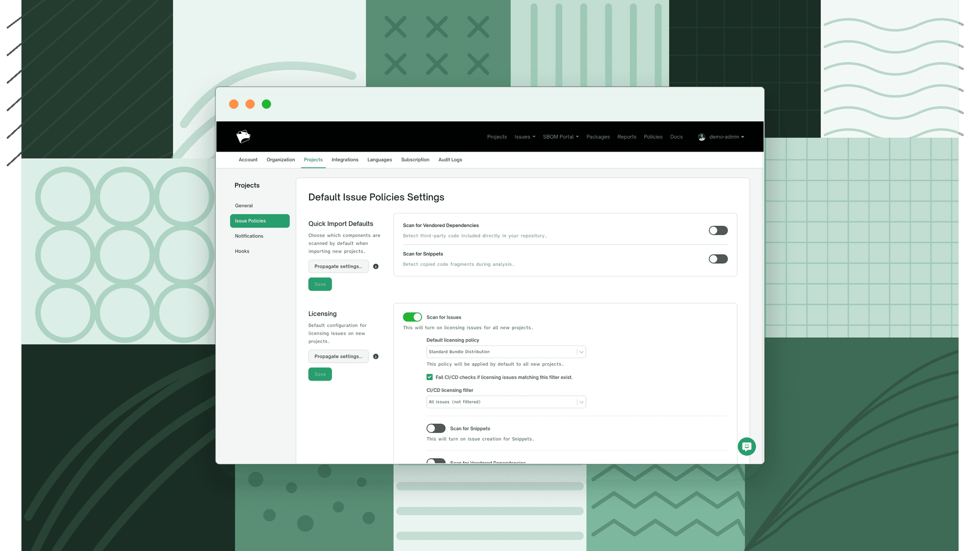
Task: Click the middle orange window dot
Action: click(250, 104)
